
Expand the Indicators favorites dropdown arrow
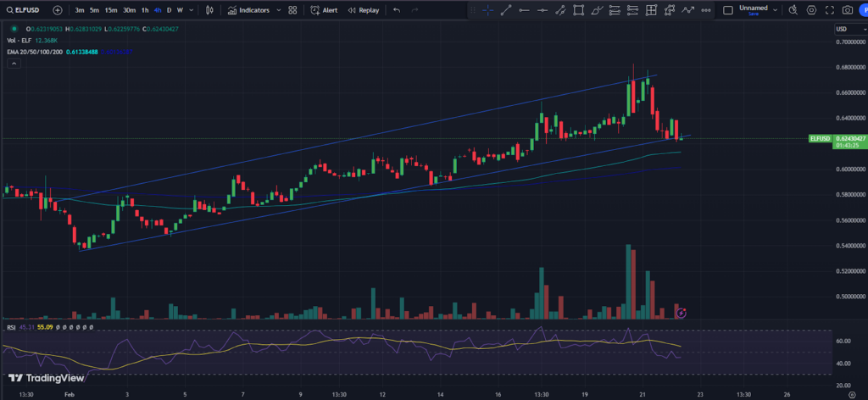coord(278,10)
